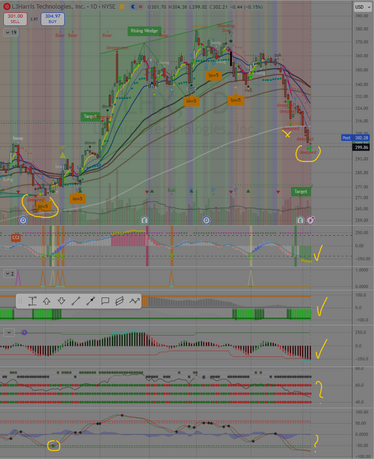This screenshot has height=459, width=374.
Task: Click the blue moon session icon
Action: click(x=133, y=6)
